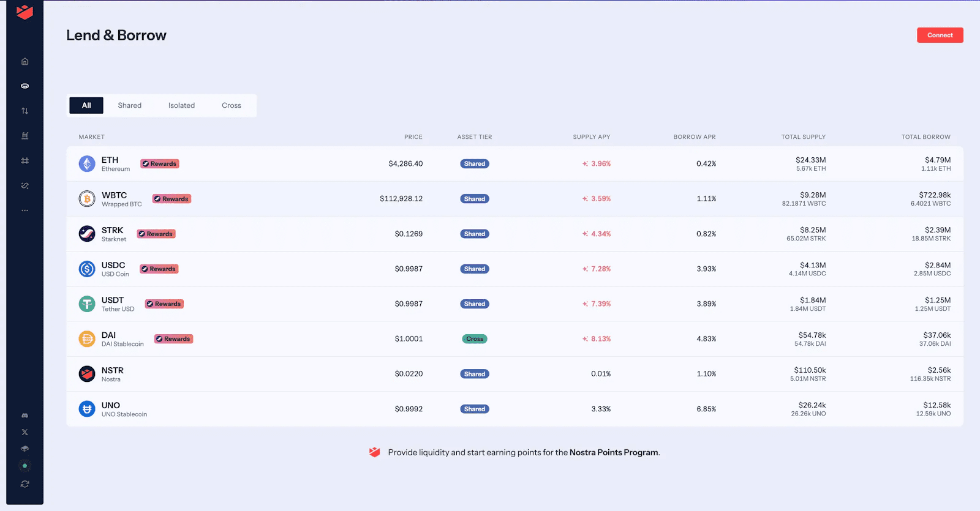Click the NSTR price $0.0220
Screen dimensions: 980x511
[x=409, y=373]
